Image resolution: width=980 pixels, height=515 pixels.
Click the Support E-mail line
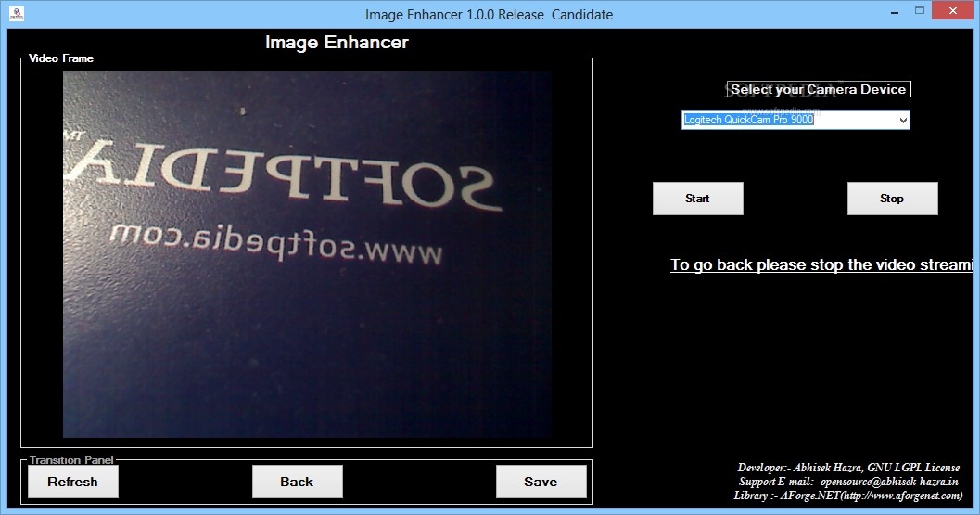(848, 482)
